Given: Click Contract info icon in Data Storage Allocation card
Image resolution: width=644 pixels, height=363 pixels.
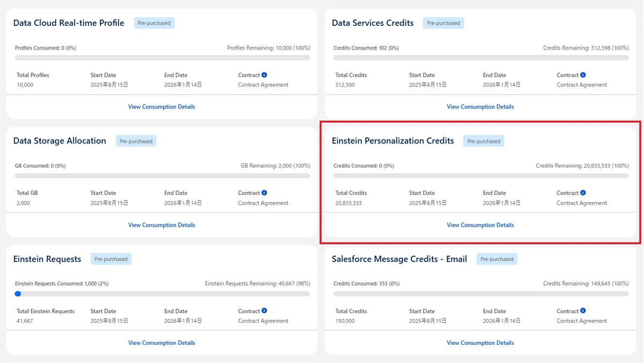Looking at the screenshot, I should pyautogui.click(x=265, y=193).
